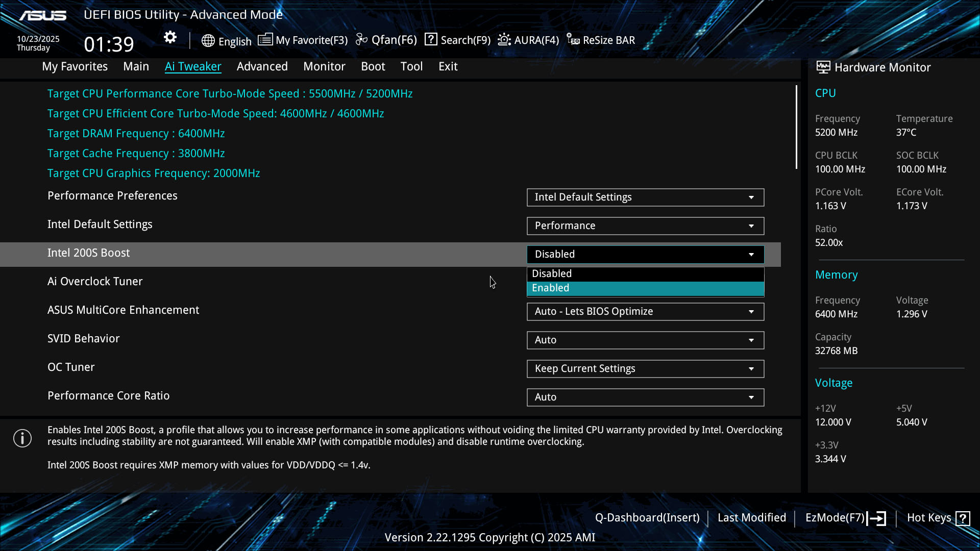Click the globe language icon
This screenshot has height=551, width=980.
(x=208, y=41)
